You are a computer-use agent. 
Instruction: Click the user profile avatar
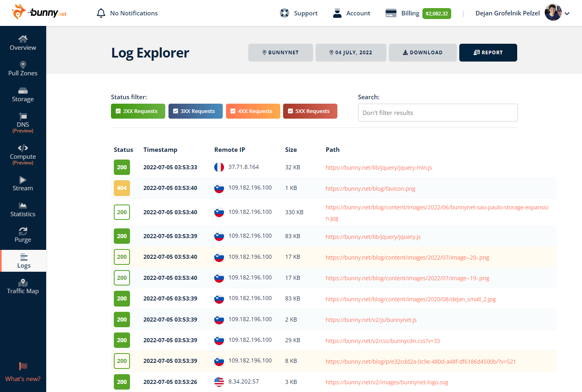[553, 13]
